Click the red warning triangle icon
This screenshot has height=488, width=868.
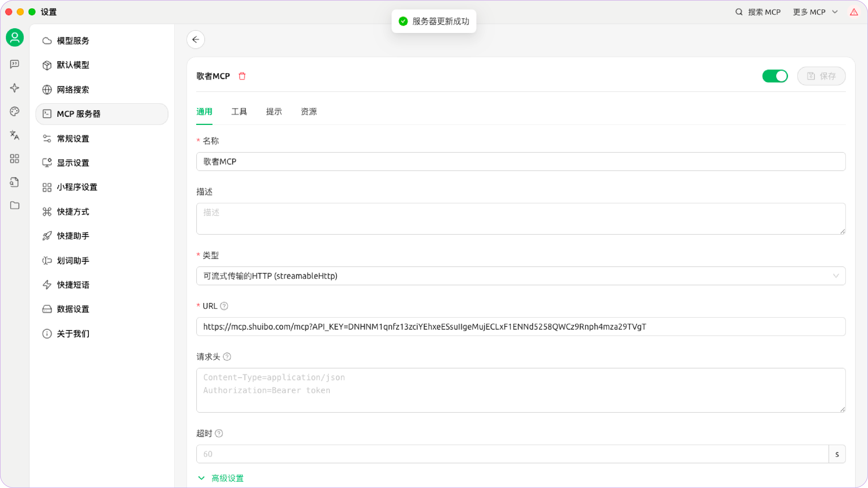point(854,12)
